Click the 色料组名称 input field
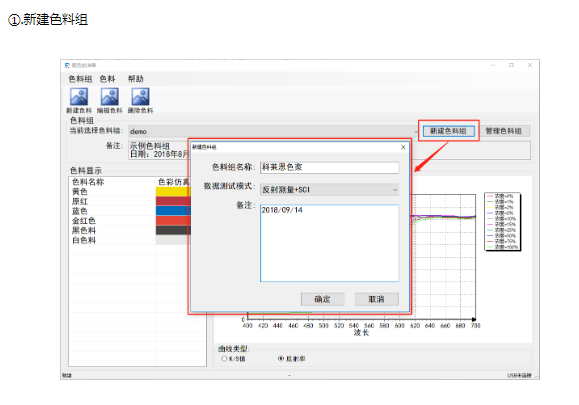579x405 pixels. [329, 167]
